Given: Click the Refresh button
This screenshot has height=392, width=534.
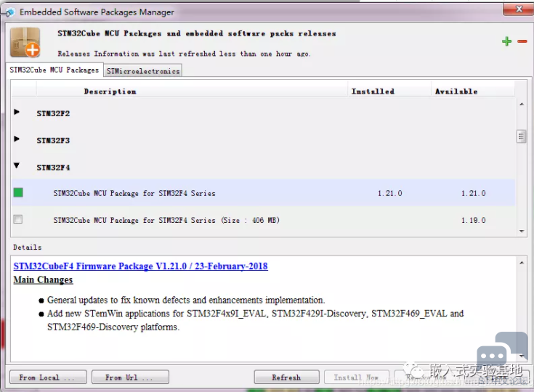Looking at the screenshot, I should click(286, 377).
